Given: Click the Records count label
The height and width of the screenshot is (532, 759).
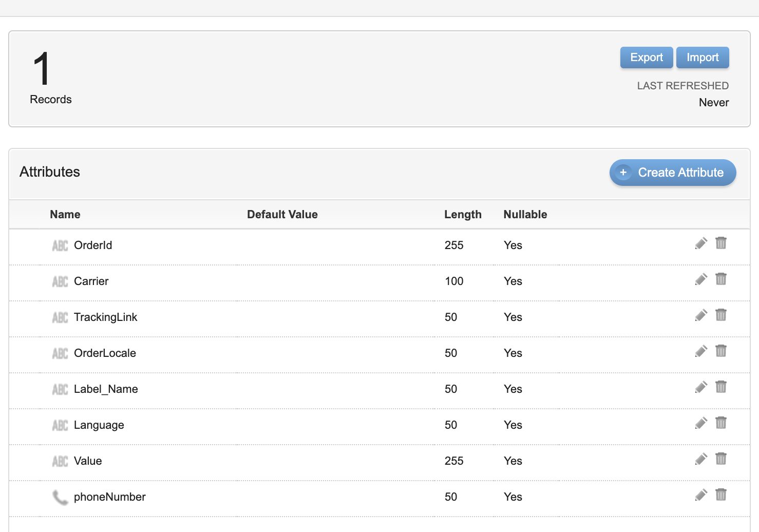Looking at the screenshot, I should (x=51, y=100).
